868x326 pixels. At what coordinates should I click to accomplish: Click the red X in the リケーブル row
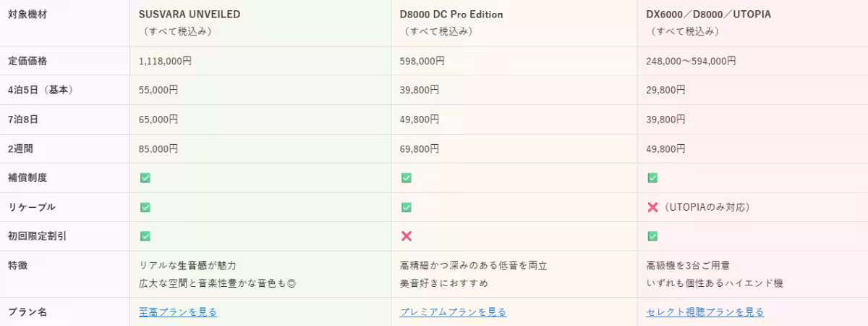point(652,207)
